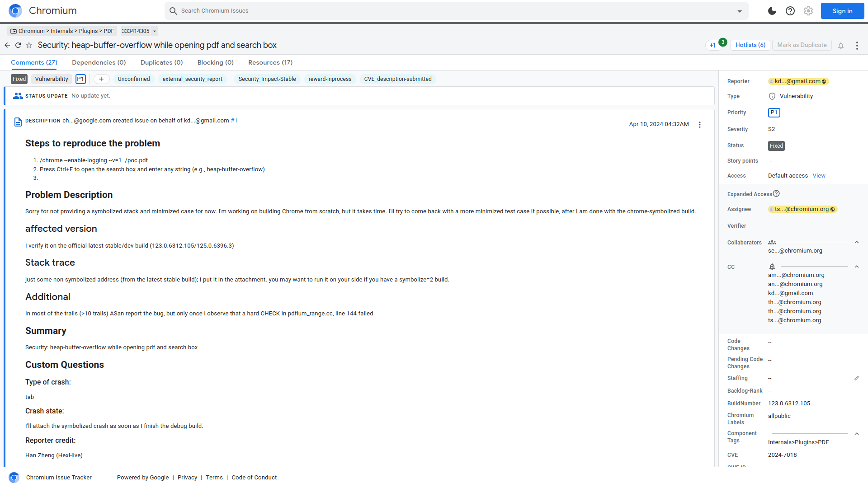The image size is (868, 488).
Task: Collapse the Collaborators section
Action: pos(857,243)
